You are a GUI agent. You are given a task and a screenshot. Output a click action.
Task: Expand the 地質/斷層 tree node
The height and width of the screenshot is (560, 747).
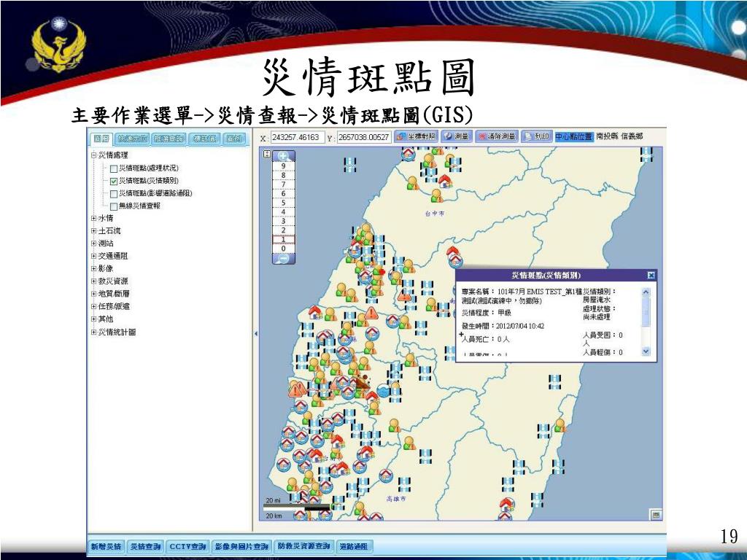point(94,294)
